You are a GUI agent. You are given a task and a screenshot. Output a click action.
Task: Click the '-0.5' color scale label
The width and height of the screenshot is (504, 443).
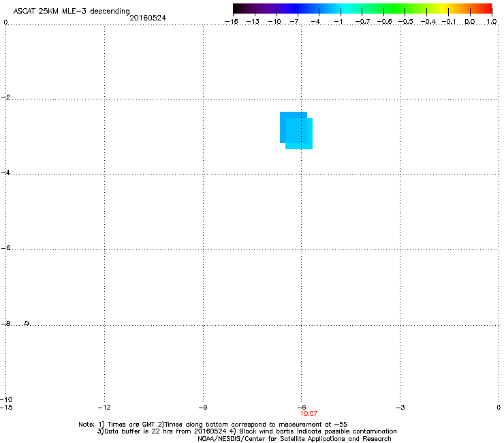(x=406, y=22)
